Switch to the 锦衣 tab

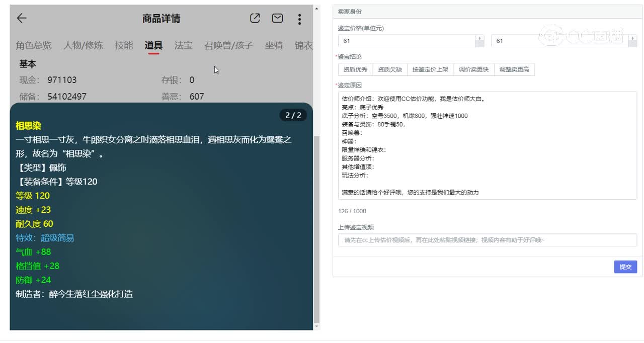[305, 45]
